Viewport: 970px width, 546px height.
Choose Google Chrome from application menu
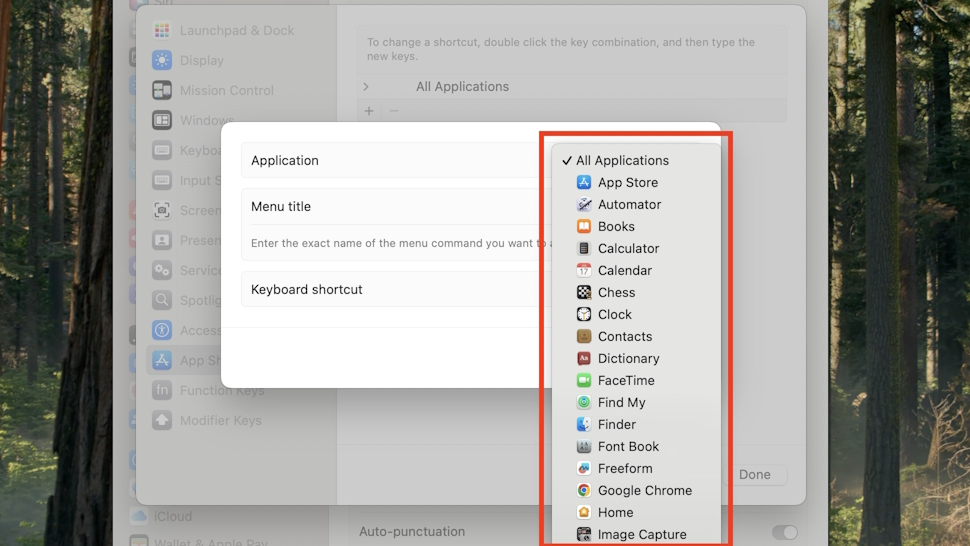[636, 490]
